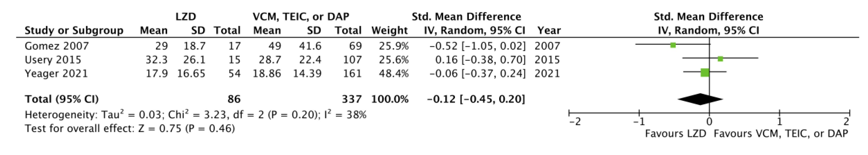The width and height of the screenshot is (868, 155).
Task: Click the green square on the Gomez 2007 row
Action: [x=673, y=45]
